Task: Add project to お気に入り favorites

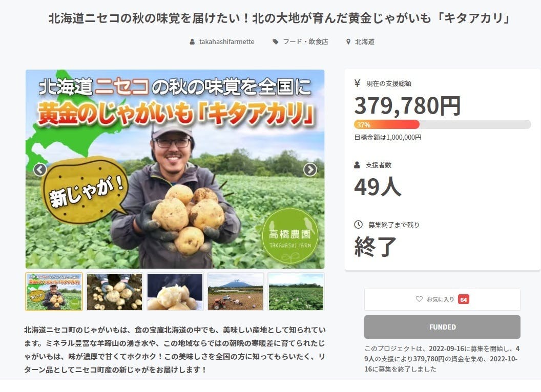Action: [442, 299]
